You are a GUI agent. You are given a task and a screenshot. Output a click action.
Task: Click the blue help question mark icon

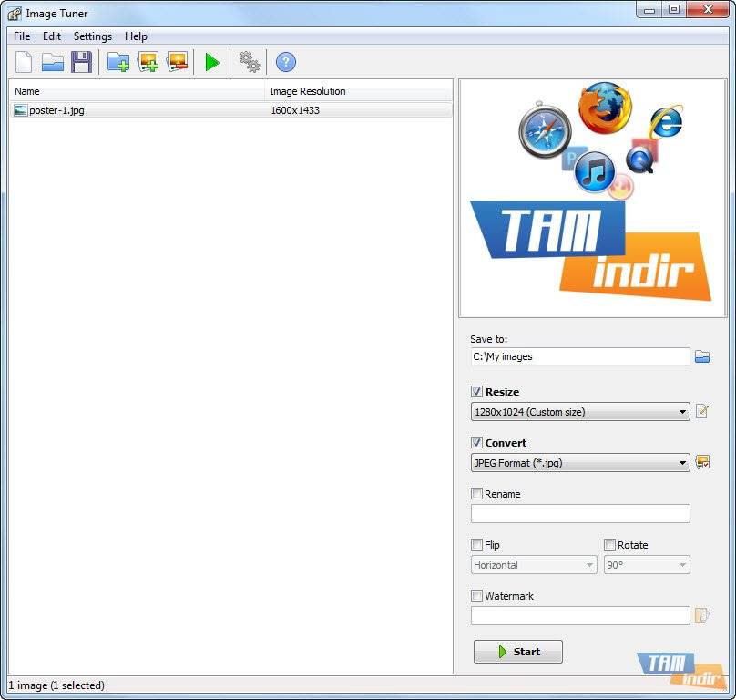click(286, 62)
